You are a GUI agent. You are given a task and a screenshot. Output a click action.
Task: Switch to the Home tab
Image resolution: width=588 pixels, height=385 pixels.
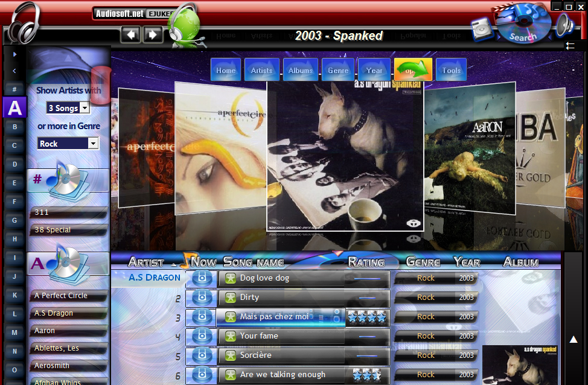[226, 70]
